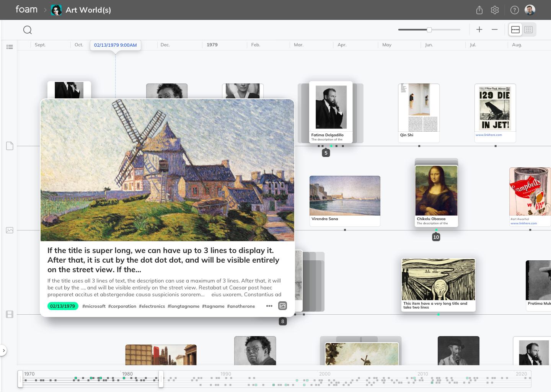
Task: Click the Mar. month label
Action: pos(298,45)
